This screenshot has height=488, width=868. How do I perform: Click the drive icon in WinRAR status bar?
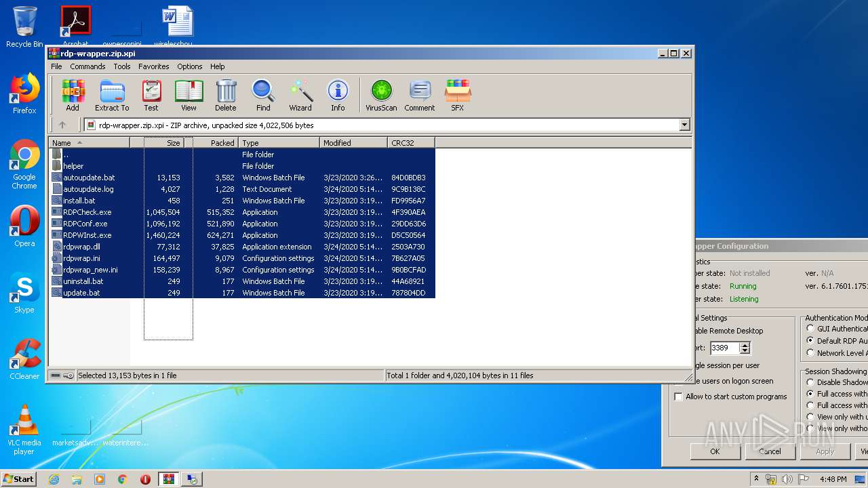coord(56,375)
